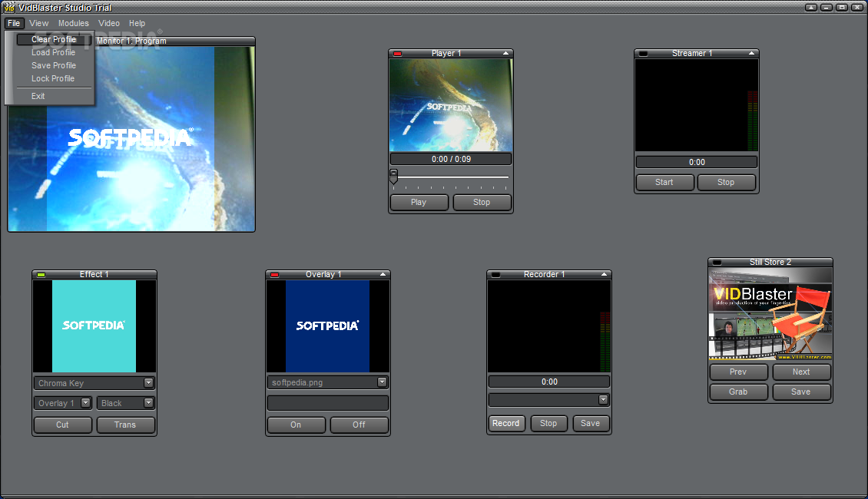Choose Save Profile from File menu
868x499 pixels.
pos(54,65)
